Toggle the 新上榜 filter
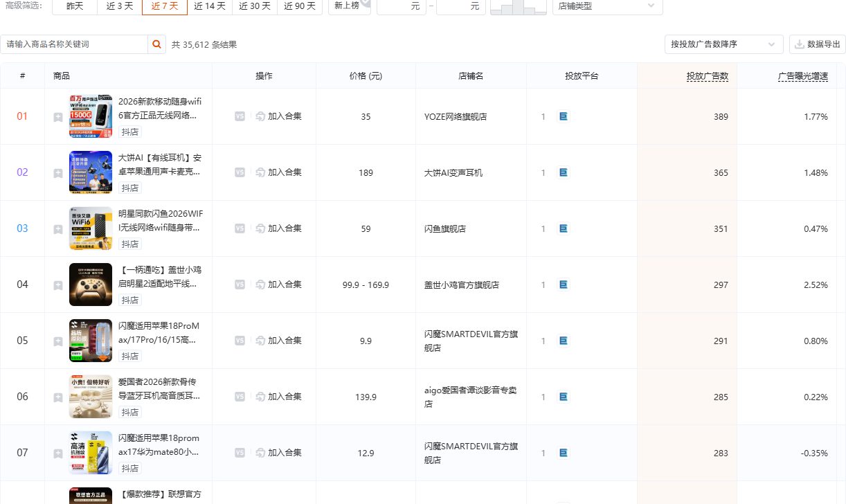 click(350, 6)
